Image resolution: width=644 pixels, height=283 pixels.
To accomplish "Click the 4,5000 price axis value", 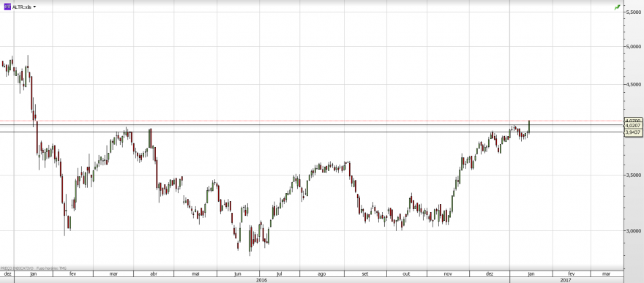I will 634,85.
